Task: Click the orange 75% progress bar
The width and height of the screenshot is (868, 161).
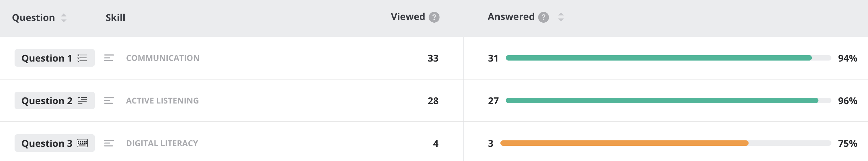Action: [666, 143]
